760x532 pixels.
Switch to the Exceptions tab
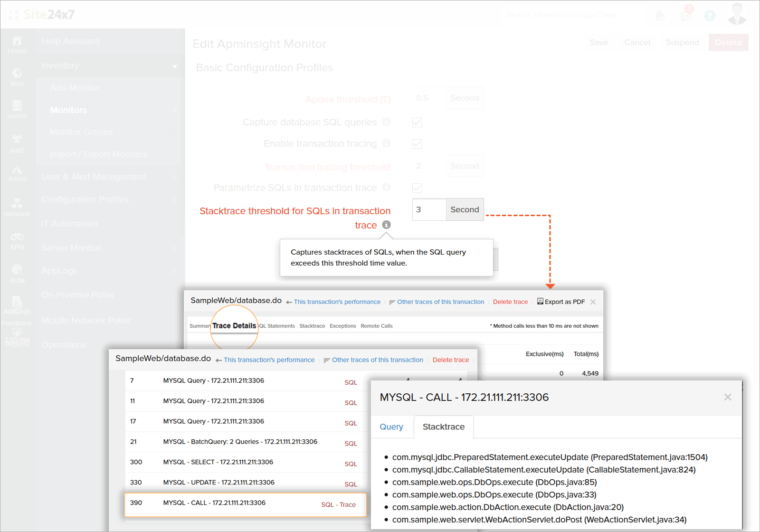[343, 326]
